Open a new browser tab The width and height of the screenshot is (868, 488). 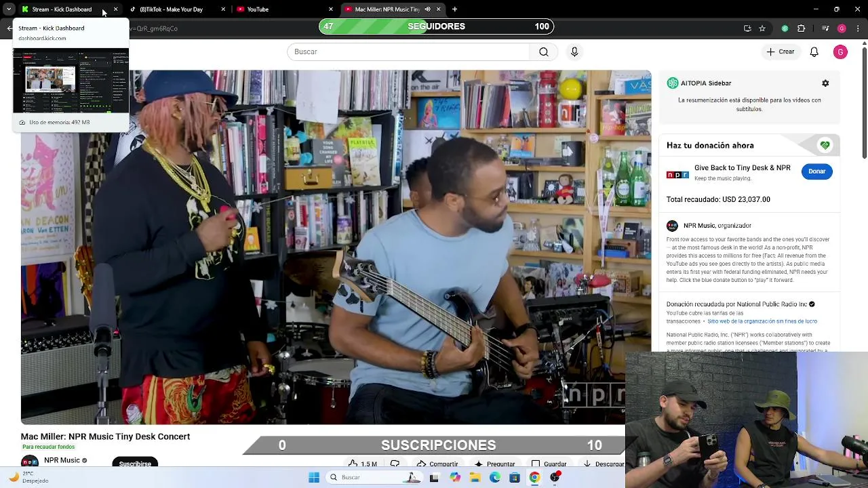[454, 9]
